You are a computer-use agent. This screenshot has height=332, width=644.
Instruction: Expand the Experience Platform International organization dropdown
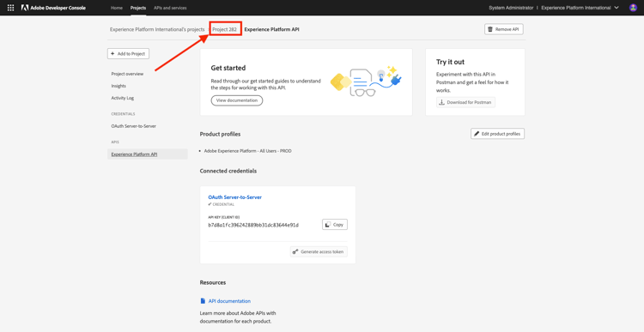(580, 8)
